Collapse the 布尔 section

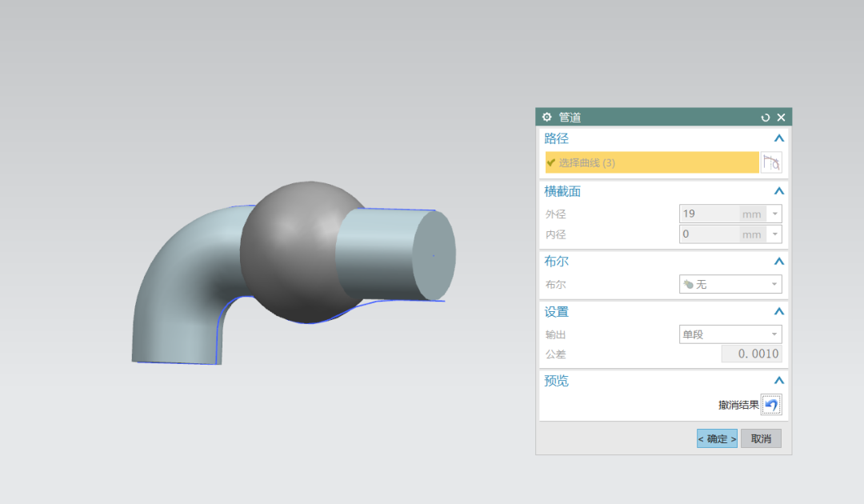point(778,261)
